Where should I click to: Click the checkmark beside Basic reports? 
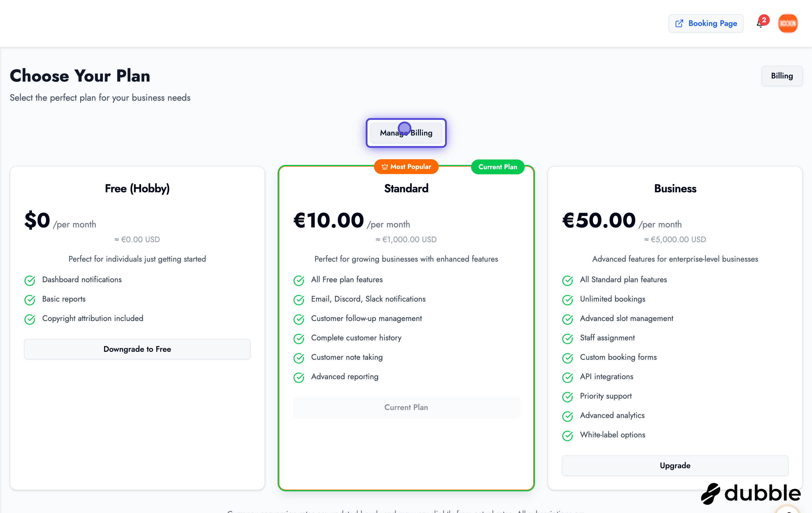[30, 300]
